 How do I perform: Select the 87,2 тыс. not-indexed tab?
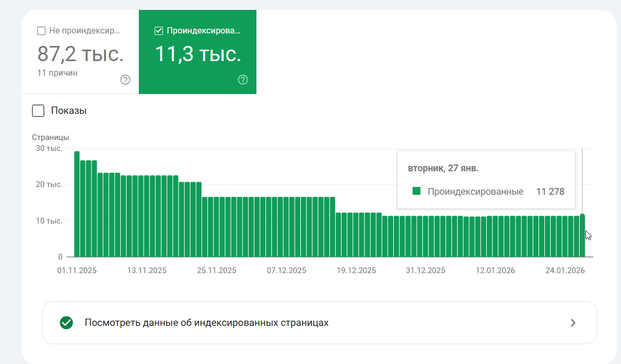click(x=80, y=52)
